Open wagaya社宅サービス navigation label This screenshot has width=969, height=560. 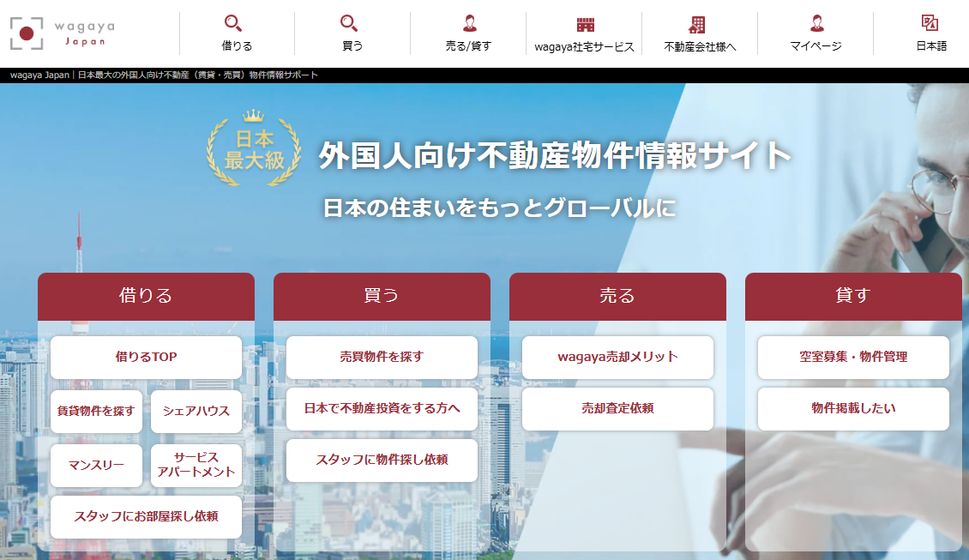[584, 47]
